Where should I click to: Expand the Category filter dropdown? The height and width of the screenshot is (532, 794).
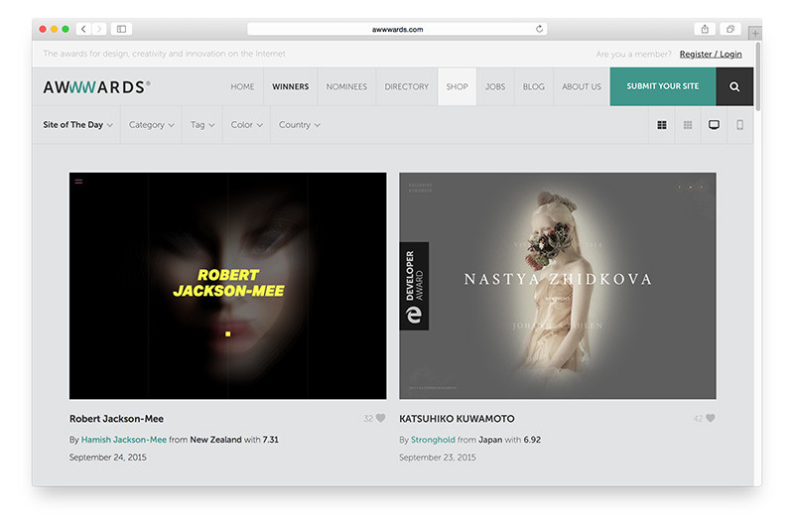click(151, 125)
